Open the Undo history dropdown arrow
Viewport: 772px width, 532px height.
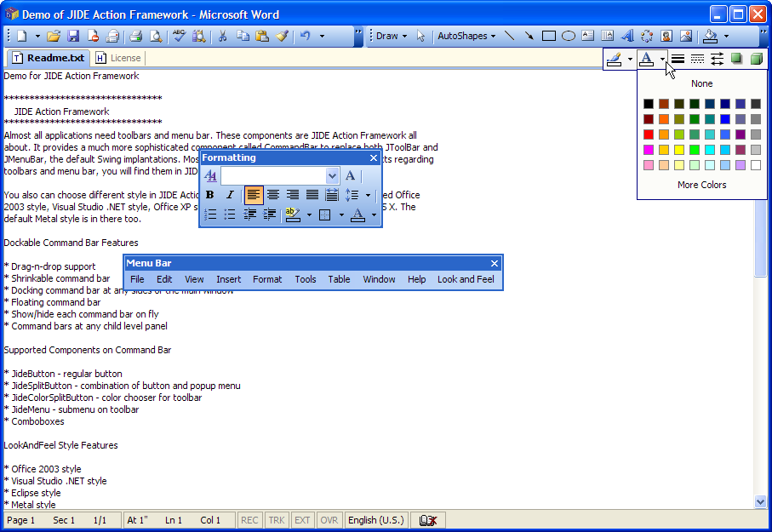(x=322, y=36)
